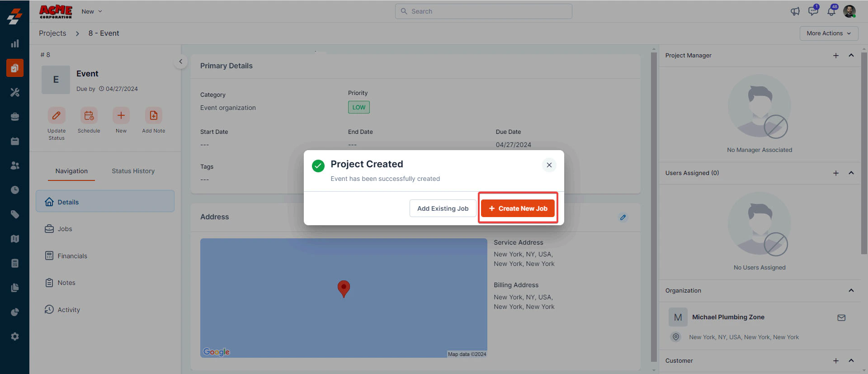Click the Search input field
Image resolution: width=868 pixels, height=374 pixels.
point(484,11)
